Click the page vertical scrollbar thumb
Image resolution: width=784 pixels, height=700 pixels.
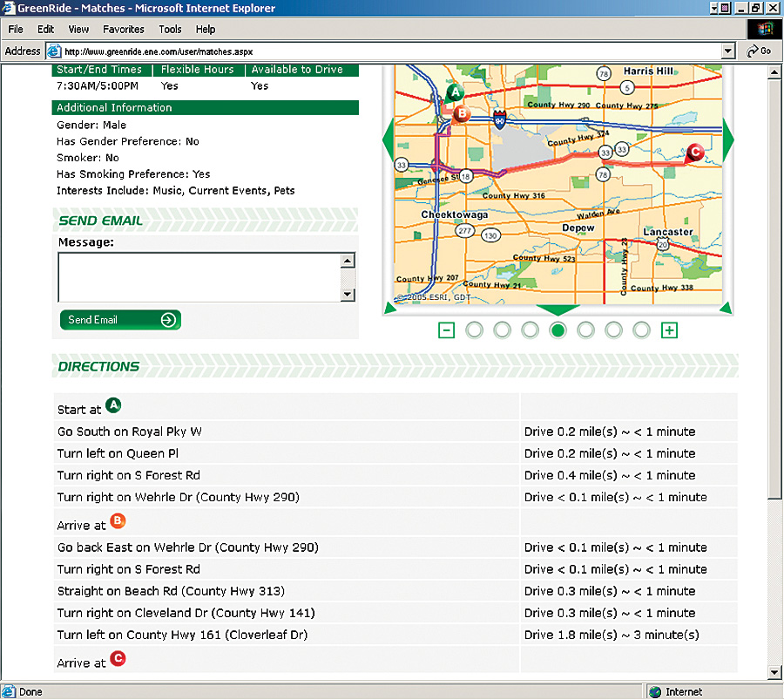click(774, 289)
